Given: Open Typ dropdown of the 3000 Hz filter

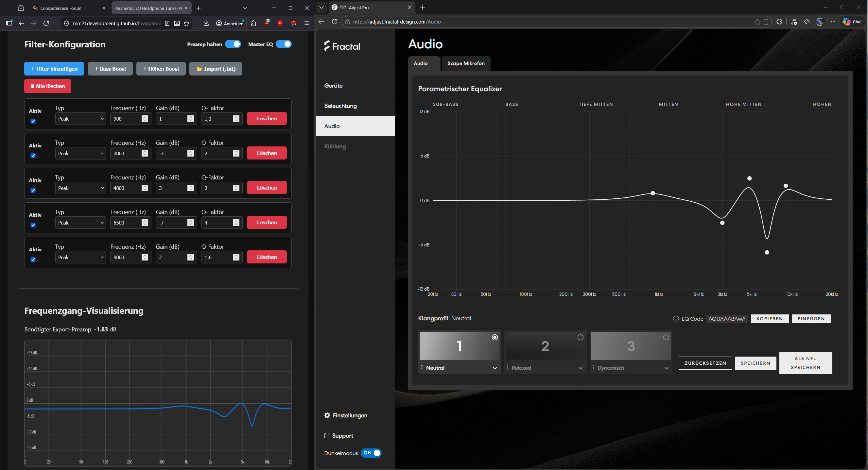Looking at the screenshot, I should click(80, 154).
